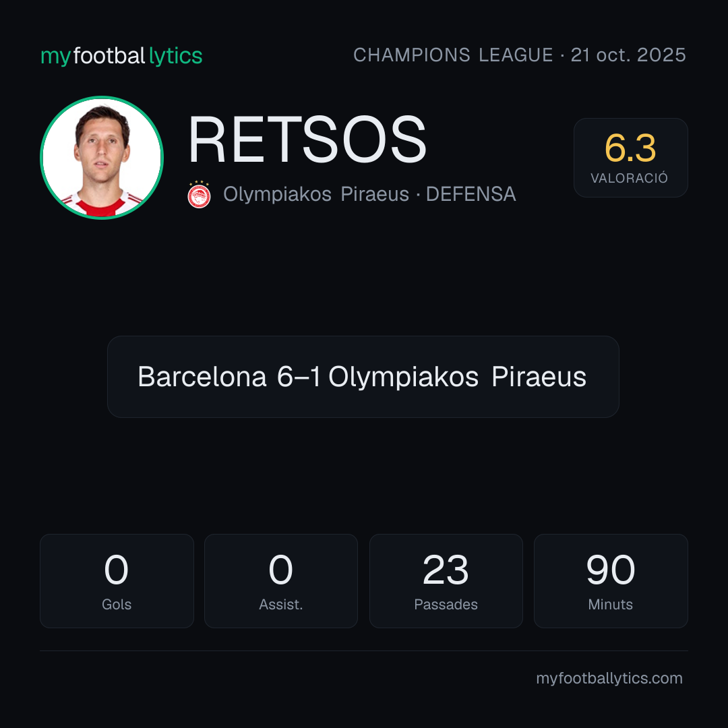Open the Barcelona 6–1 Olympiakos Piraeus result
Viewport: 728px width, 728px height.
[x=363, y=377]
